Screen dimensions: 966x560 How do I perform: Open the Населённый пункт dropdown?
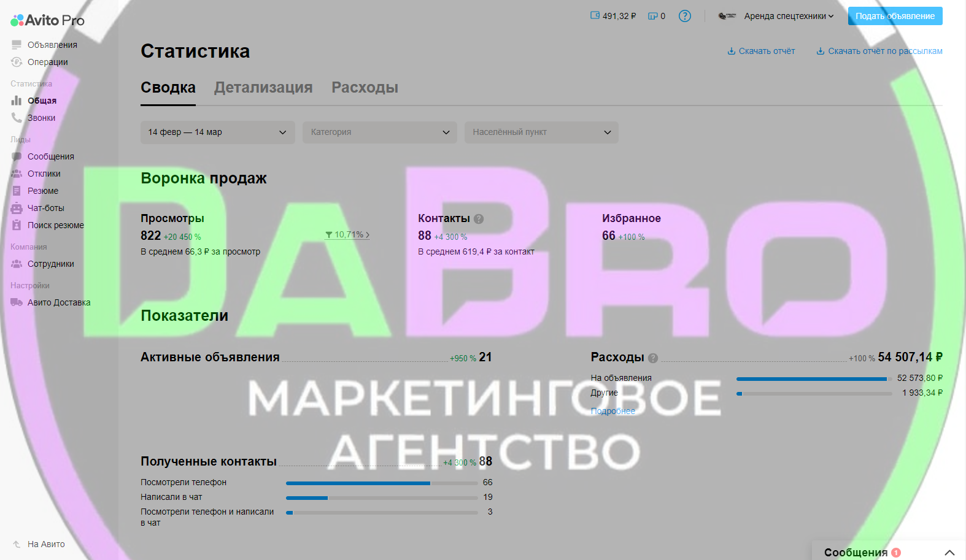[541, 132]
